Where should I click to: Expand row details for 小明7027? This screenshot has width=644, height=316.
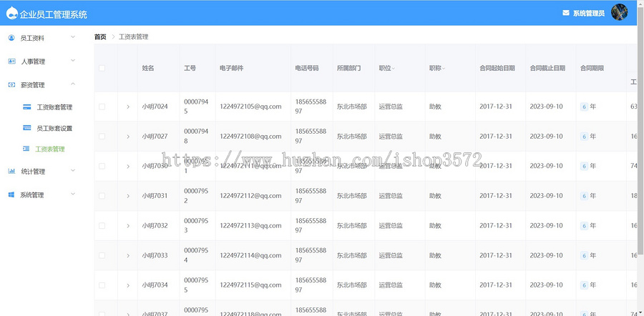click(128, 137)
